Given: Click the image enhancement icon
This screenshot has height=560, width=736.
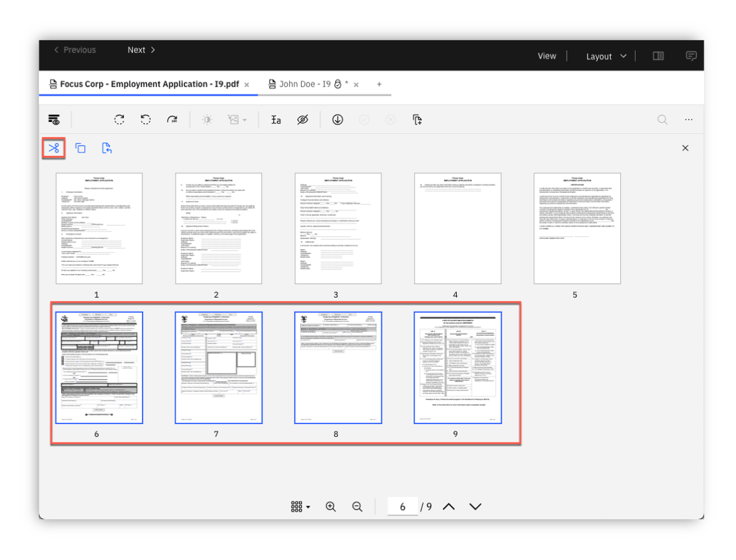Looking at the screenshot, I should 233,119.
